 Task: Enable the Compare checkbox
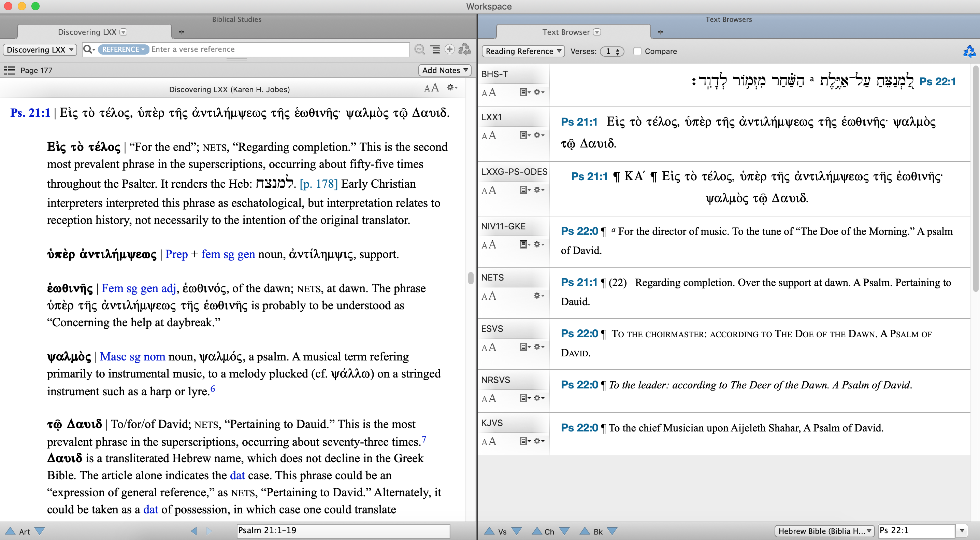pyautogui.click(x=637, y=51)
